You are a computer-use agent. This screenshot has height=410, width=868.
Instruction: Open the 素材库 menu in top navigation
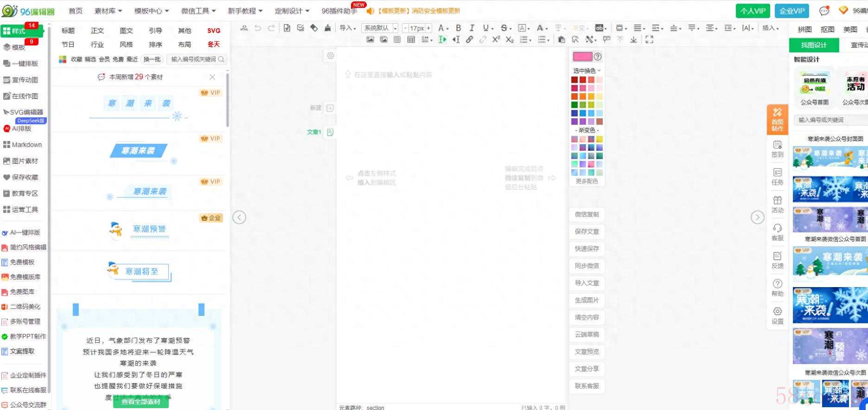pyautogui.click(x=108, y=11)
